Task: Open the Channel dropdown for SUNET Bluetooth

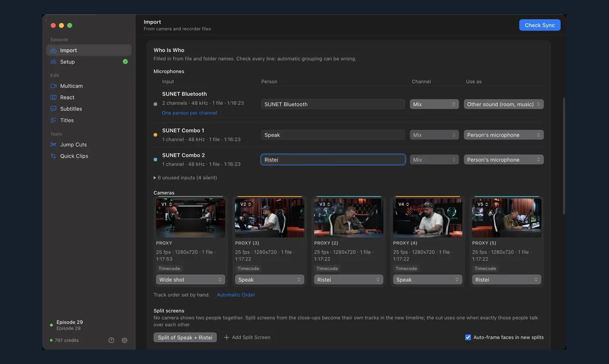Action: (x=434, y=104)
